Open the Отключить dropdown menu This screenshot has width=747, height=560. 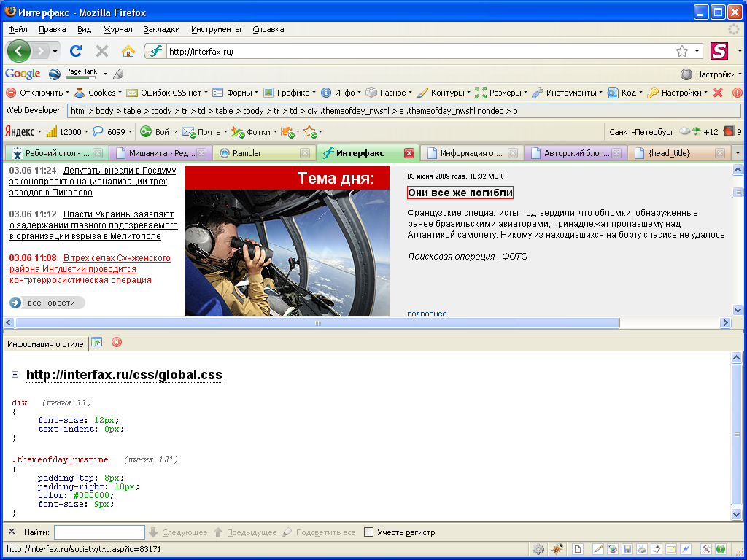click(x=38, y=93)
